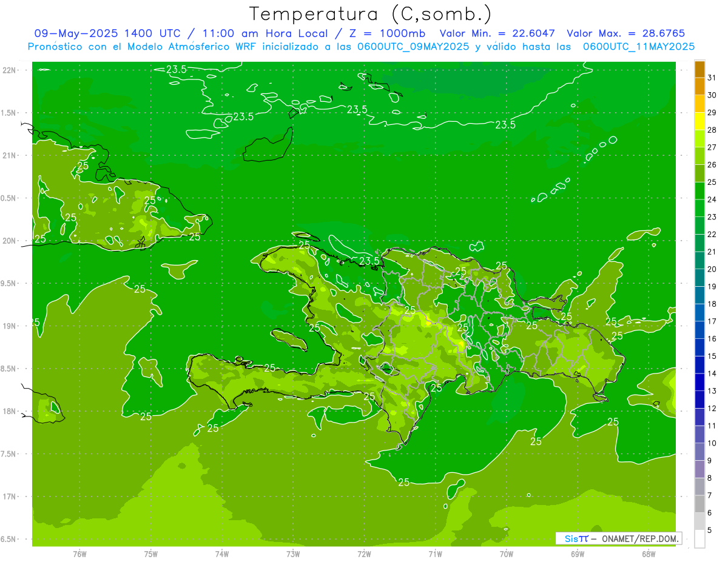
Task: Click the '75W' longitude axis label
Action: [151, 554]
